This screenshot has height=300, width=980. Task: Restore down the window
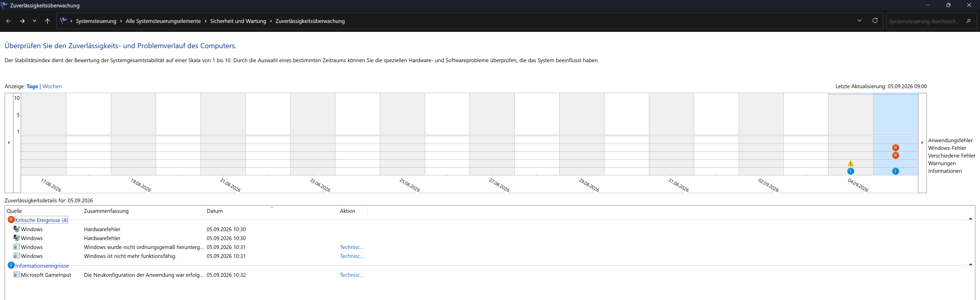[948, 5]
